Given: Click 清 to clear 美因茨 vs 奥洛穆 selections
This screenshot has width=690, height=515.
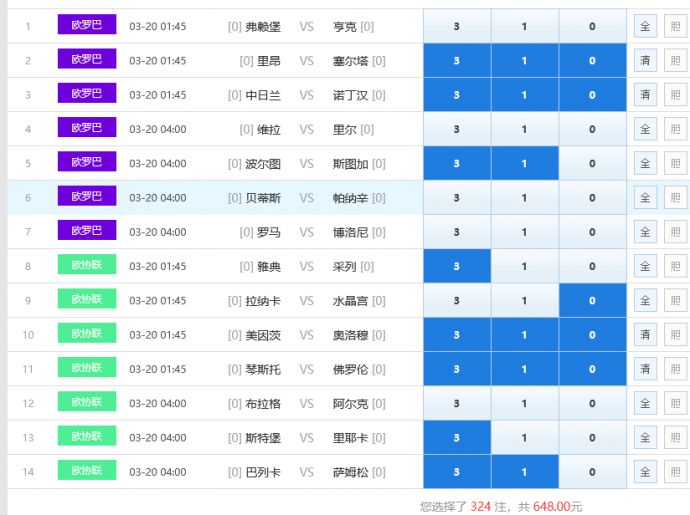Looking at the screenshot, I should pyautogui.click(x=645, y=335).
